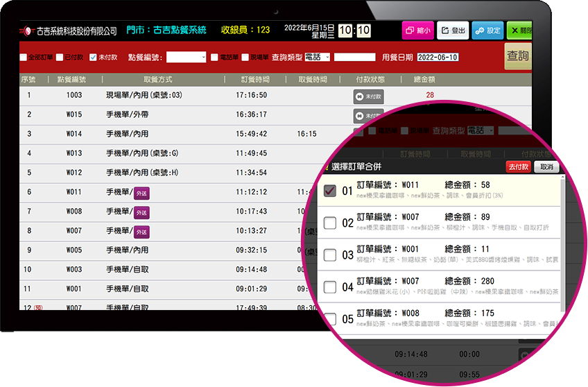Open 設定 settings
This screenshot has height=387, width=588.
tap(487, 31)
